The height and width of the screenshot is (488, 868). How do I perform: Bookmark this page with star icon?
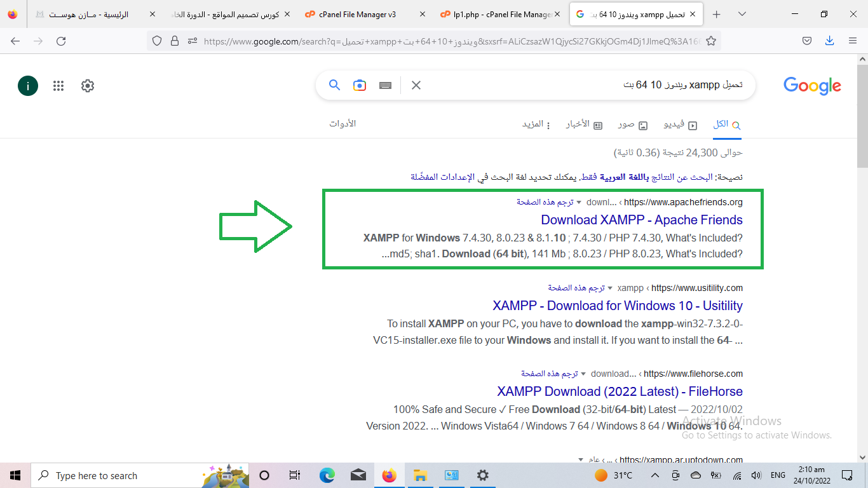(x=711, y=41)
